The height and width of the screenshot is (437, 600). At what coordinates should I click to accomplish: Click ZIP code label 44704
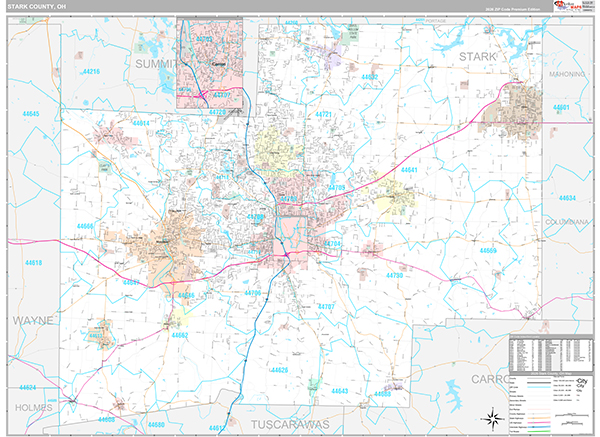(x=332, y=244)
